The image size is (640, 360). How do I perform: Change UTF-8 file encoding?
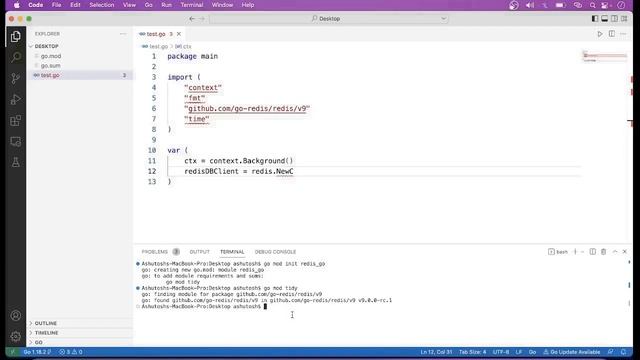[501, 352]
